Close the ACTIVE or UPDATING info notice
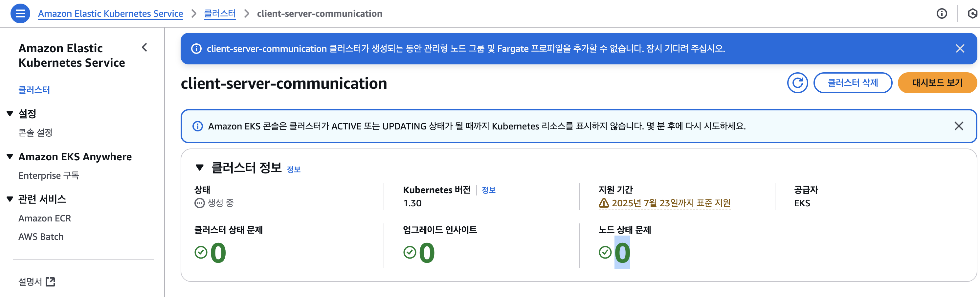The image size is (980, 297). (x=959, y=126)
